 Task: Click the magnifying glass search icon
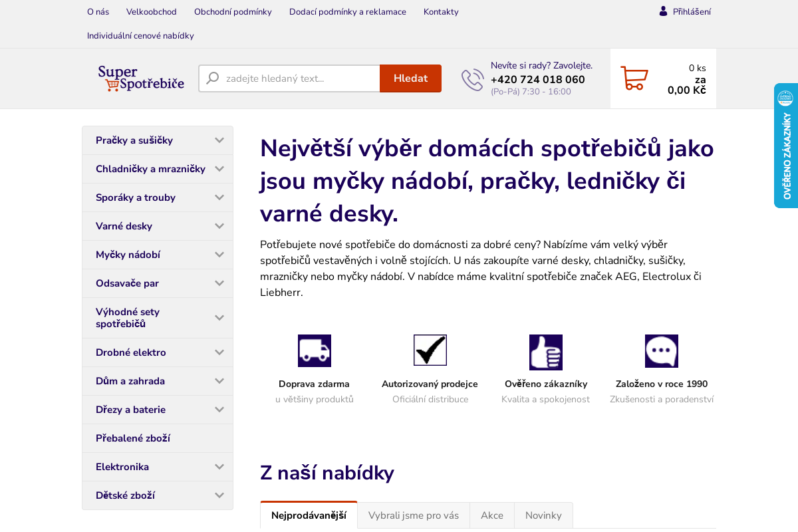point(211,78)
